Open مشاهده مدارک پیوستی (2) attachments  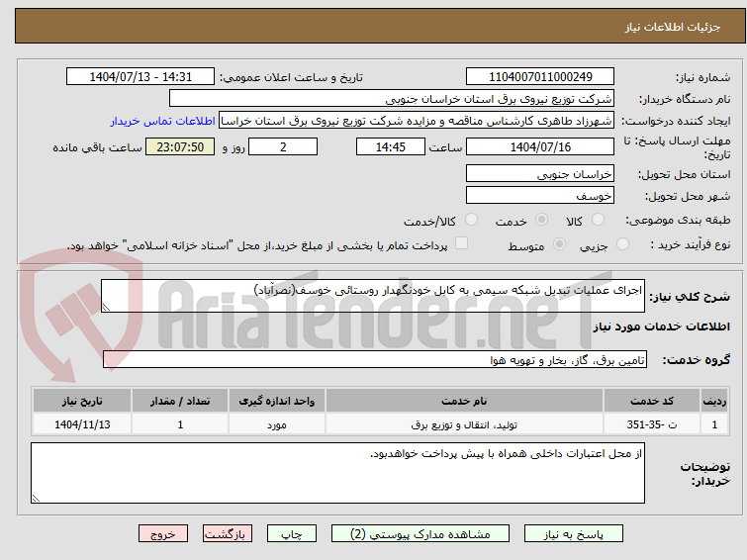pos(420,534)
